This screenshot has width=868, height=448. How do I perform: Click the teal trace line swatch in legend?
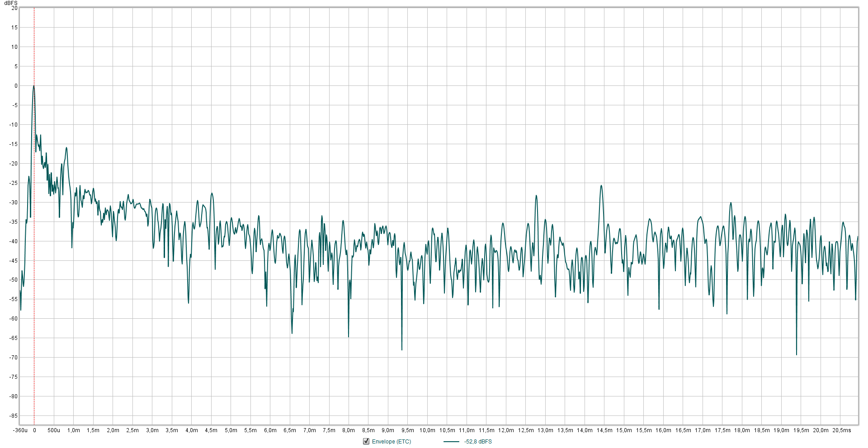pyautogui.click(x=451, y=442)
